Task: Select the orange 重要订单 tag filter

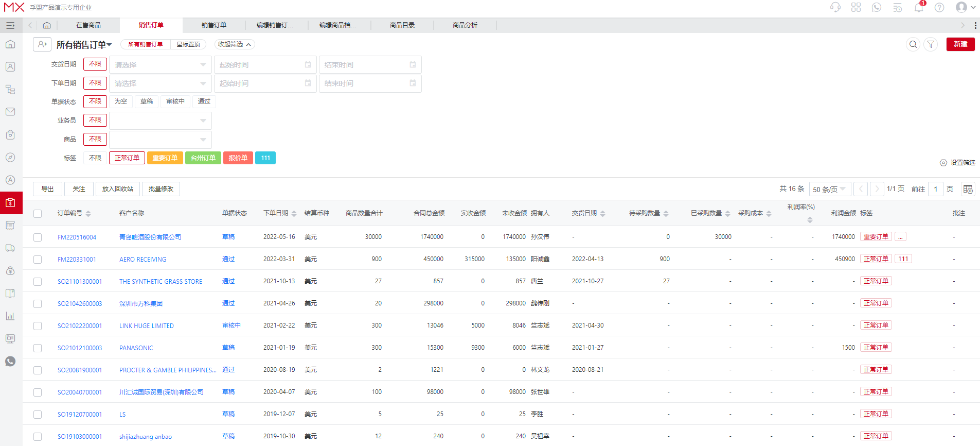Action: tap(165, 158)
